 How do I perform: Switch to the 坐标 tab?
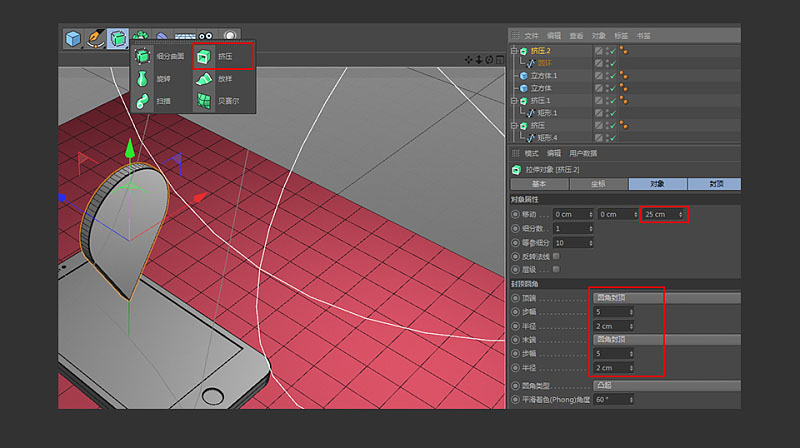pyautogui.click(x=598, y=184)
